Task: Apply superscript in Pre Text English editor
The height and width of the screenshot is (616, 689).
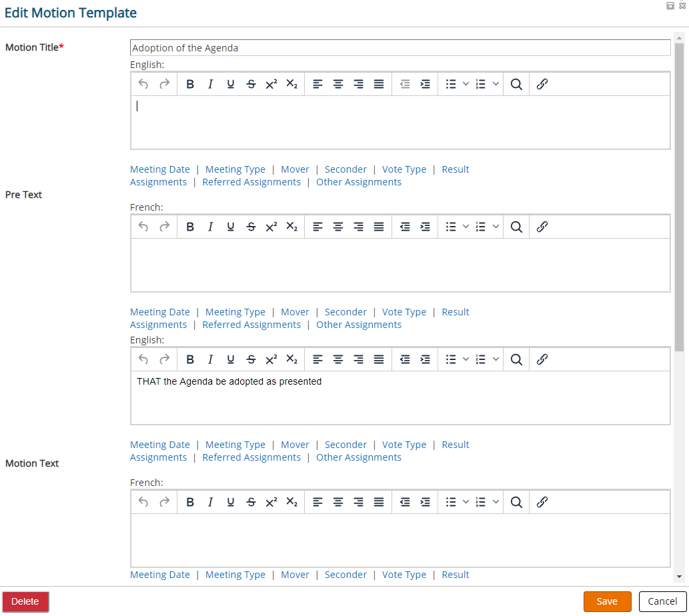Action: 271,84
